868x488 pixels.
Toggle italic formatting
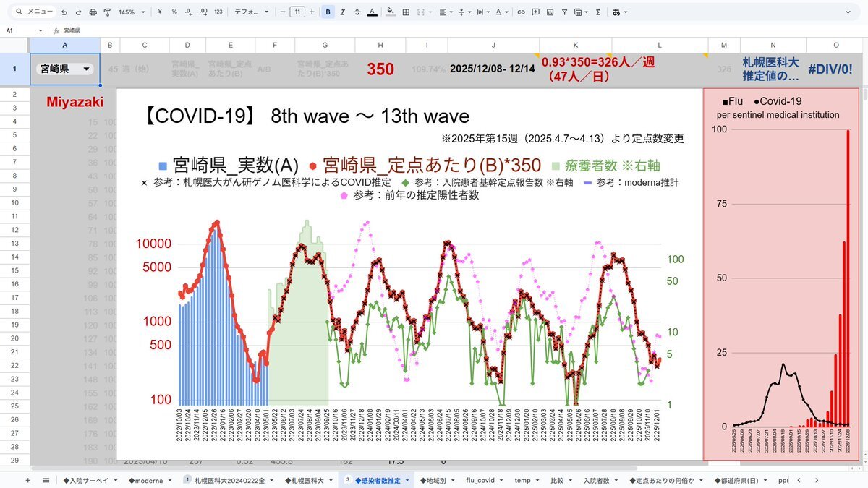tap(343, 12)
